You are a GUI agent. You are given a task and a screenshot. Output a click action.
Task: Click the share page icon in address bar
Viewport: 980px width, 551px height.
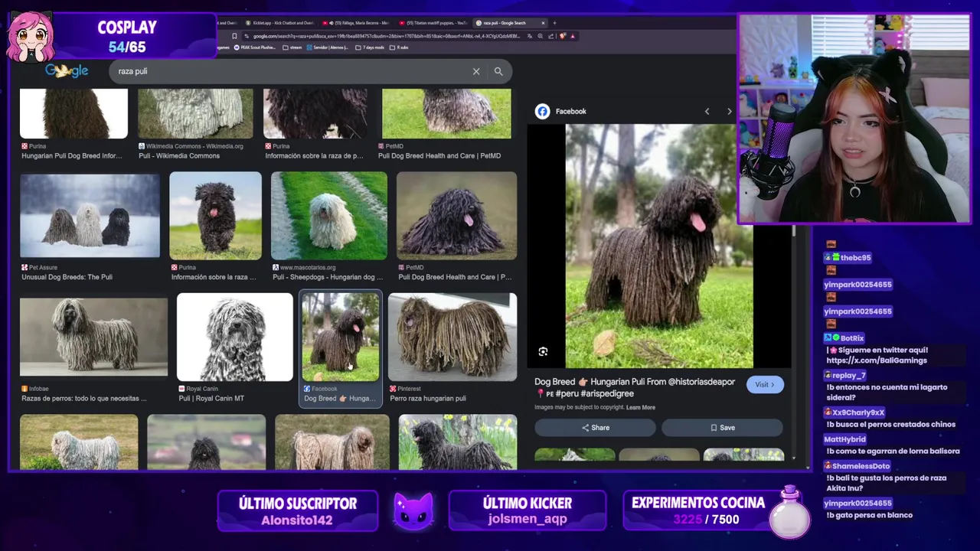[x=551, y=36]
